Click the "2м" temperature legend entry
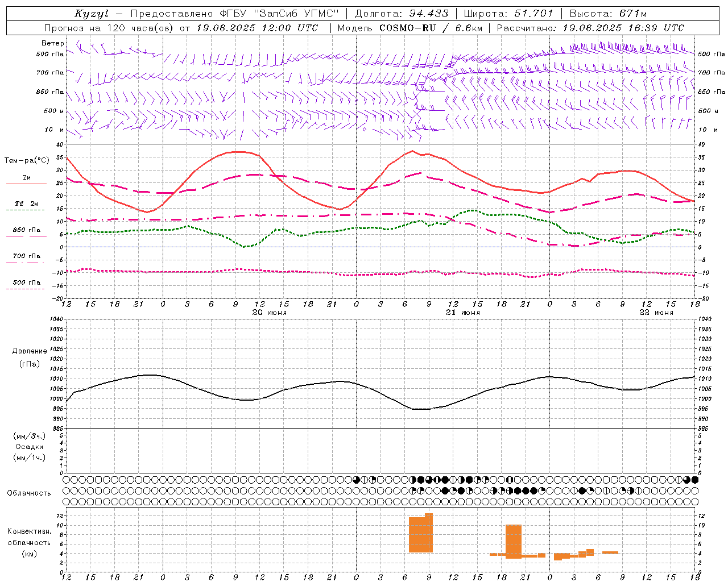The width and height of the screenshot is (728, 582). [x=27, y=178]
